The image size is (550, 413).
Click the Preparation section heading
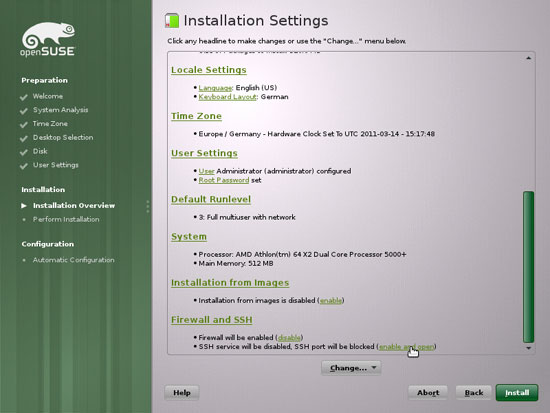(x=45, y=80)
